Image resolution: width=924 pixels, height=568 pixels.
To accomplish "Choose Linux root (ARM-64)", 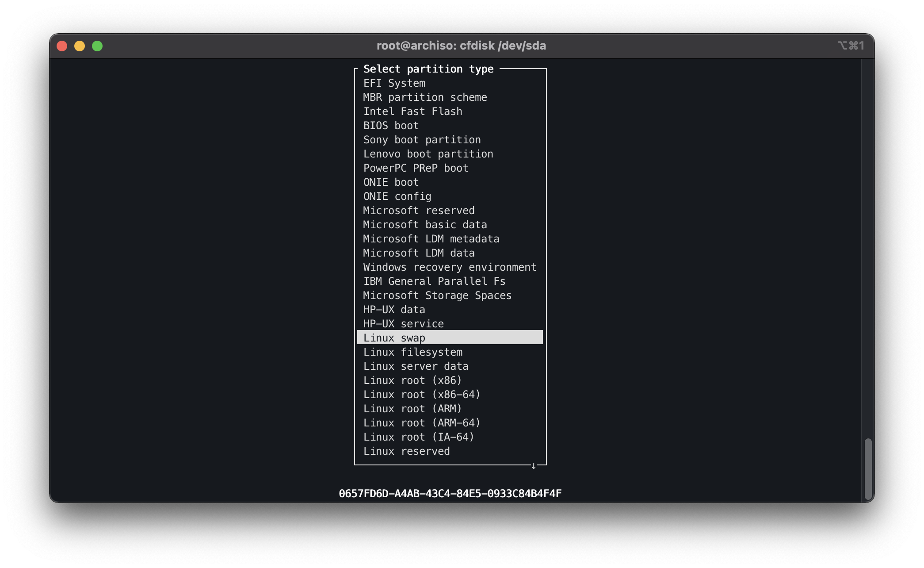I will coord(422,423).
